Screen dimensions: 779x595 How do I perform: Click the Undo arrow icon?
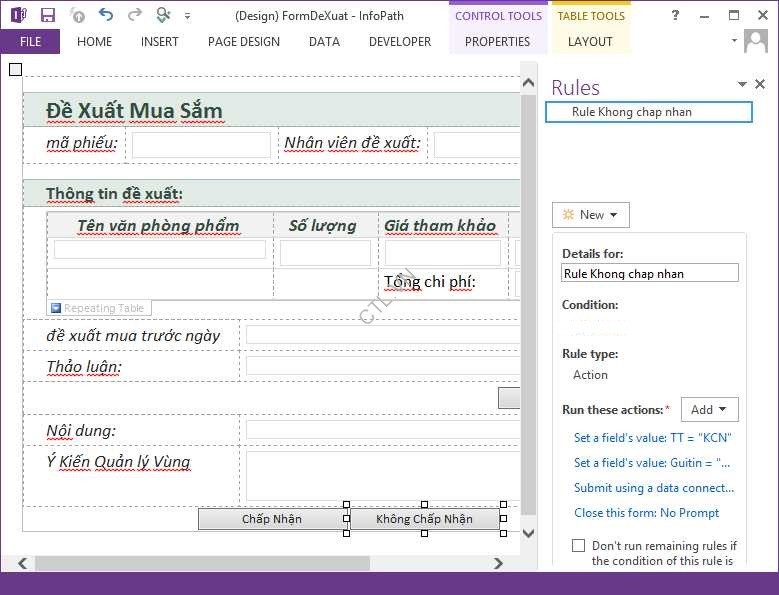point(106,15)
